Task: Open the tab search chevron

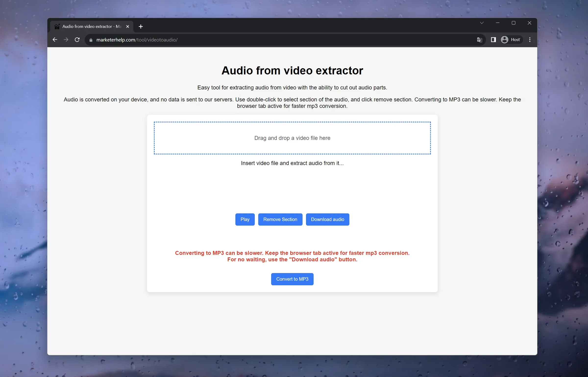Action: click(x=481, y=23)
